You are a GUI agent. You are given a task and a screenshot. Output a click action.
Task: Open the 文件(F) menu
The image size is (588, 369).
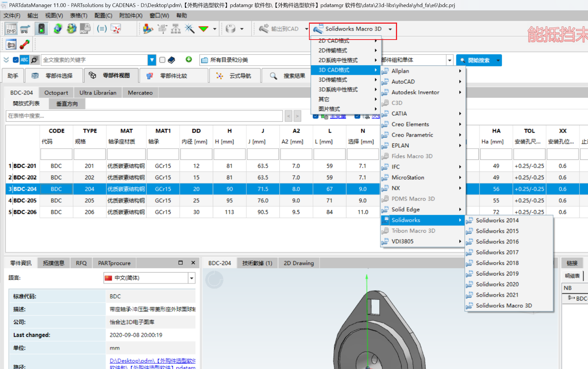pos(12,16)
